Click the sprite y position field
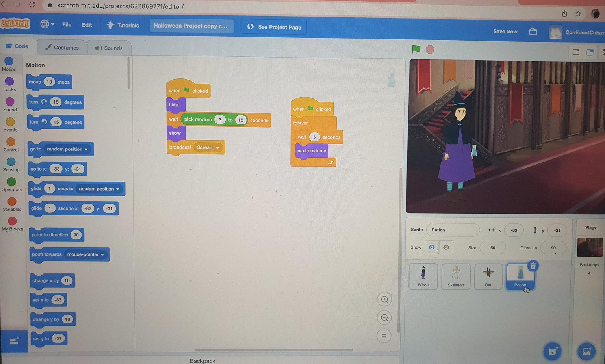The height and width of the screenshot is (364, 605). [x=557, y=230]
